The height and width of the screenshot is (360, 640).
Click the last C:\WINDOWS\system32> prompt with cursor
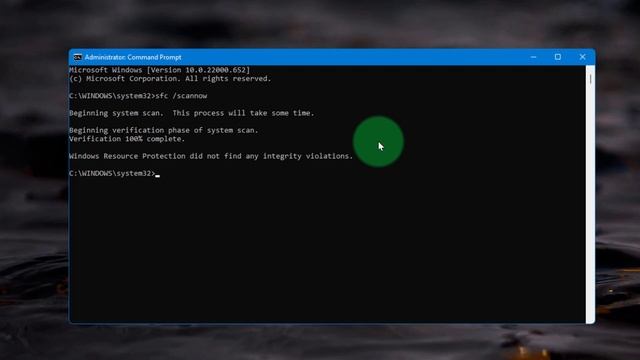(114, 173)
